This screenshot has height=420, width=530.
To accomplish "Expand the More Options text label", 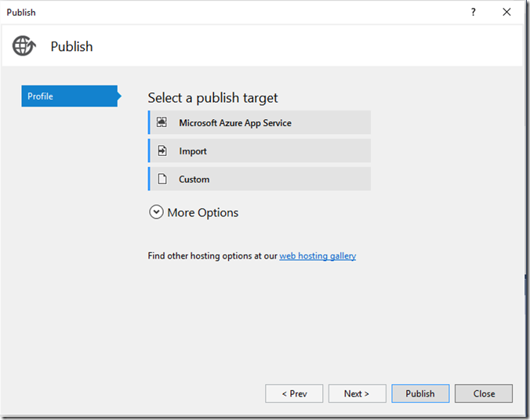I will (x=203, y=212).
